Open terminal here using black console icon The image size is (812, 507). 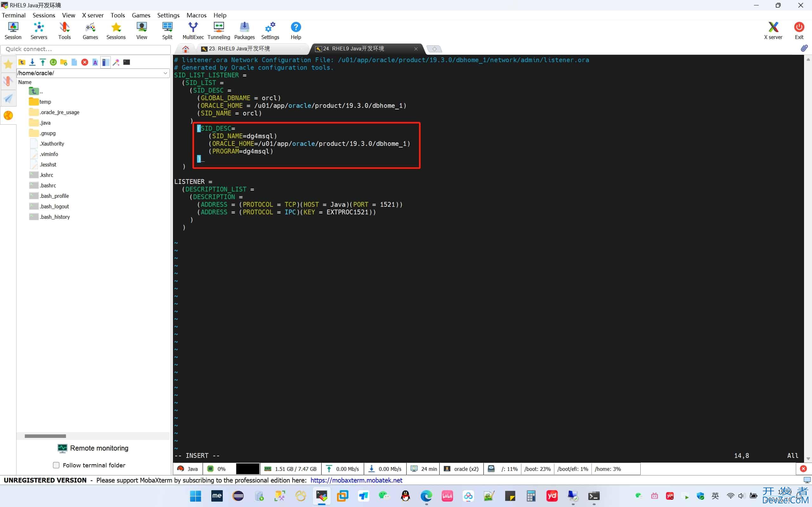(127, 62)
